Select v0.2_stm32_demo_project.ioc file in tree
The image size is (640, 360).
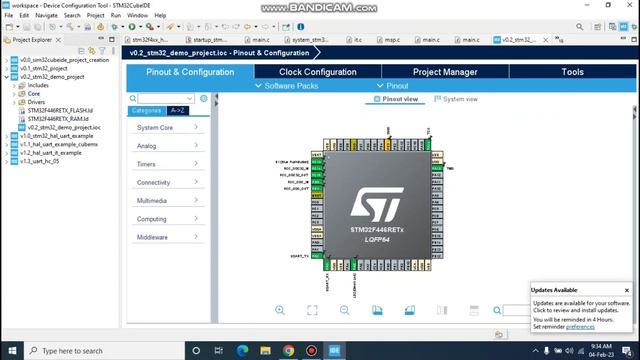[x=60, y=127]
